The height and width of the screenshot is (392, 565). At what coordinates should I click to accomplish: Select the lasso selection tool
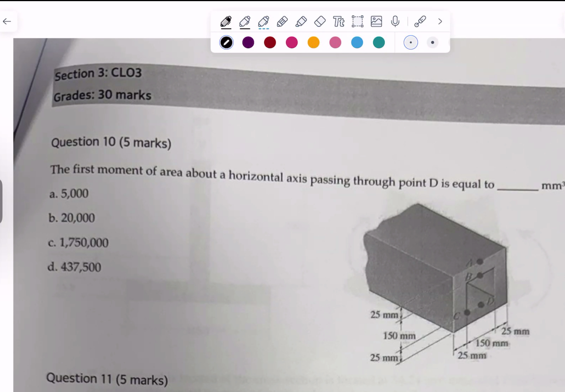click(357, 22)
